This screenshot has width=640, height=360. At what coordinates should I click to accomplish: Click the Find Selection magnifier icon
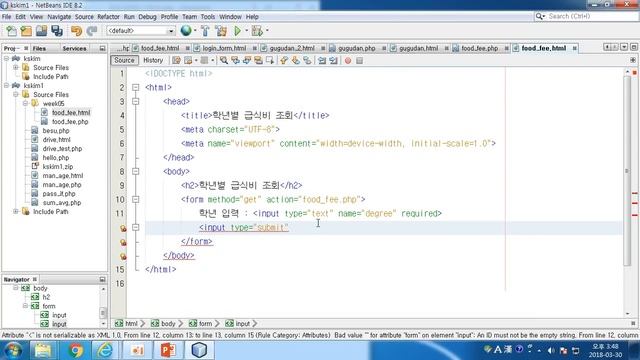point(224,60)
